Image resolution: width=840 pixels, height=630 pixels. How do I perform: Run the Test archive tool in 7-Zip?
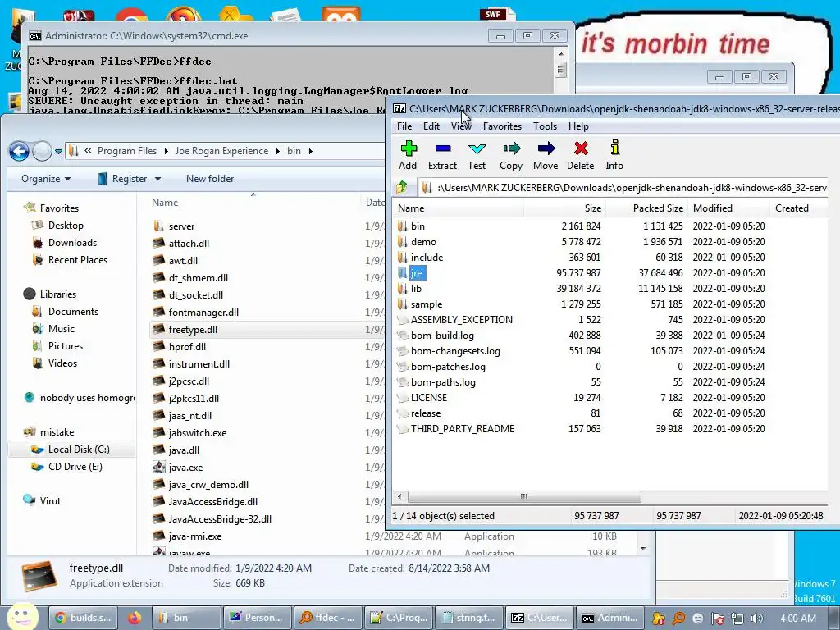coord(477,148)
